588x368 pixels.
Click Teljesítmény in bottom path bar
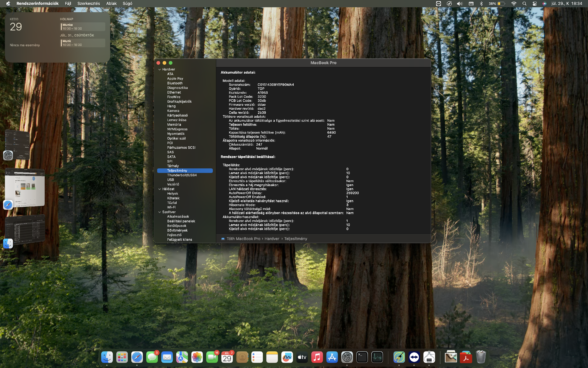coord(296,239)
